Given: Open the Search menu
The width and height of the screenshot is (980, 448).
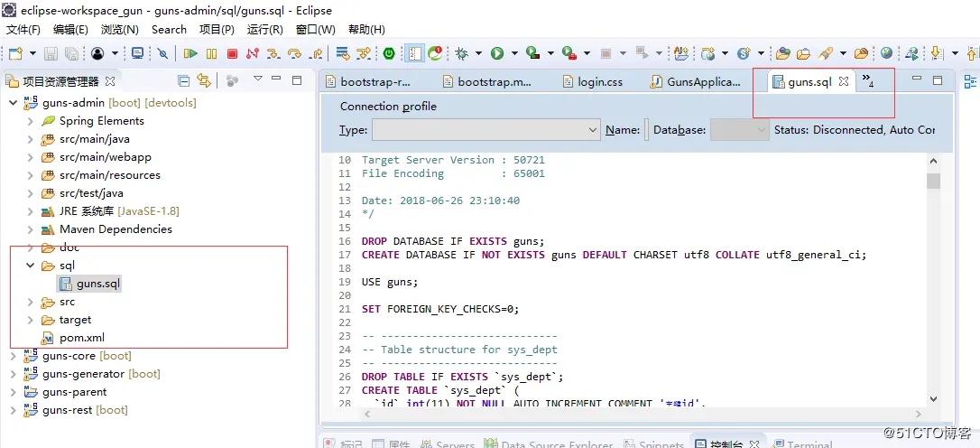Looking at the screenshot, I should (169, 30).
